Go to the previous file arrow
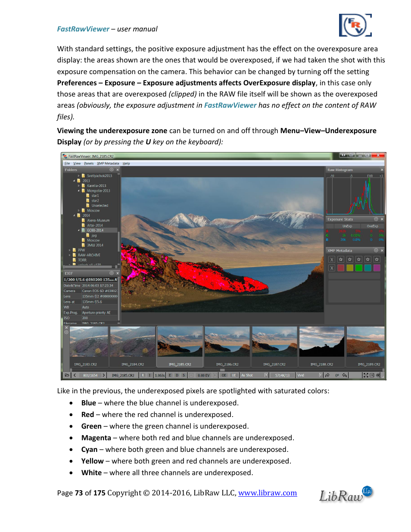The height and width of the screenshot is (532, 411). click(x=75, y=375)
